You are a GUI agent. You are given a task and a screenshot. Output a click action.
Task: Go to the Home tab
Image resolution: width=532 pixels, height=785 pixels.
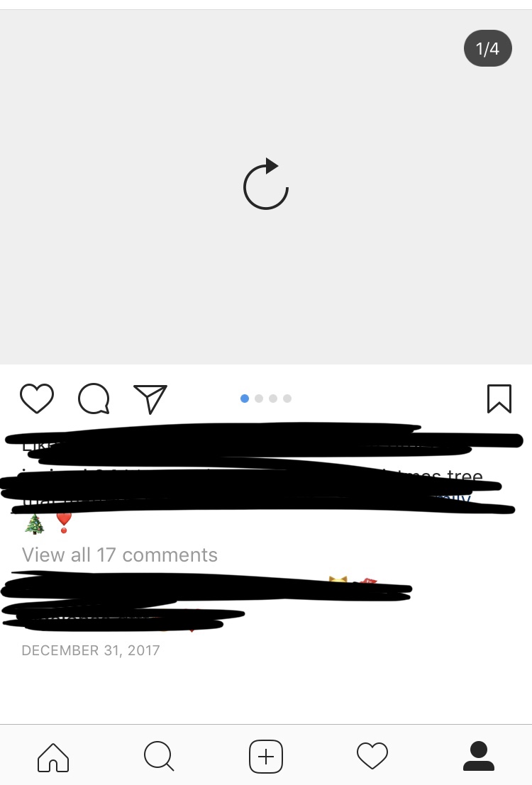point(53,757)
